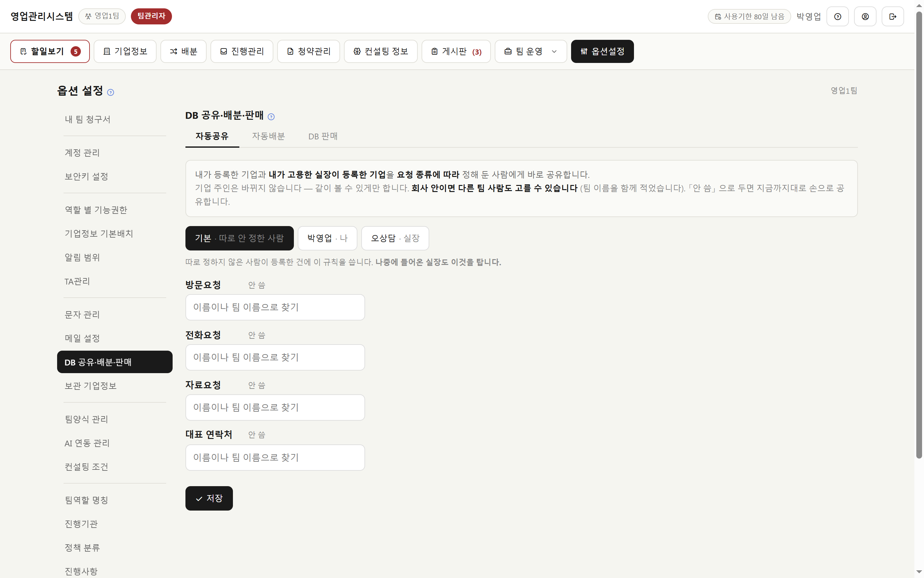Open the user profile icon

865,16
